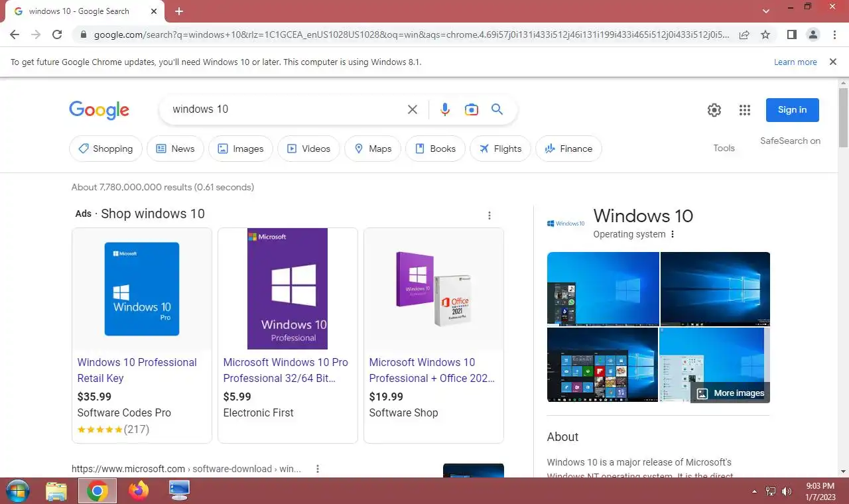Viewport: 849px width, 504px height.
Task: Open ads options three-dot menu
Action: point(490,216)
